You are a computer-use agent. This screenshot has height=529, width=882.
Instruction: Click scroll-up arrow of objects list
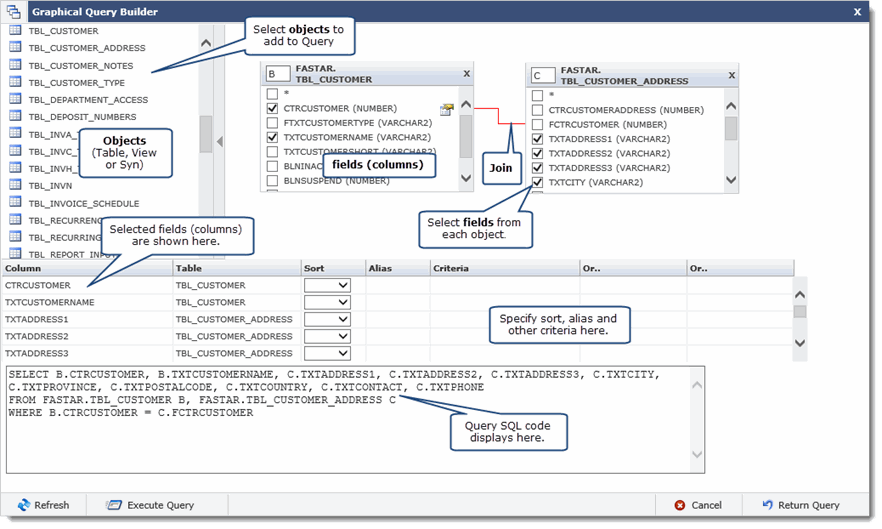(x=206, y=43)
